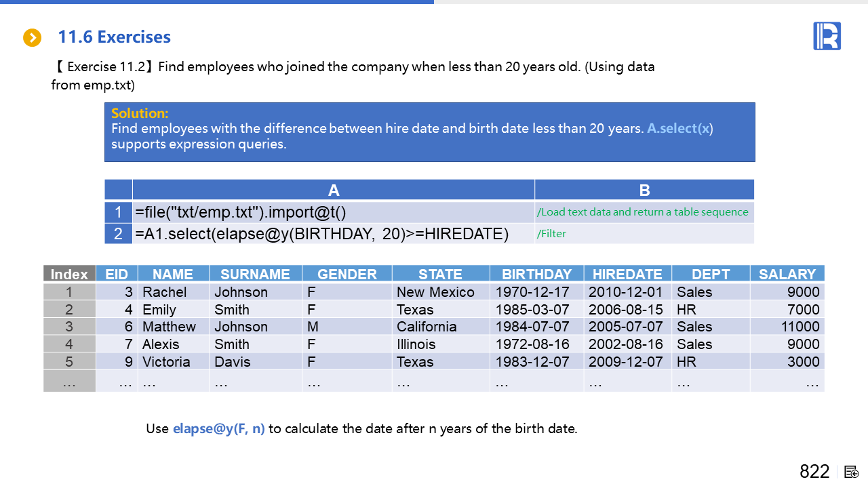Click the SALARY column header
The height and width of the screenshot is (488, 868).
[x=787, y=274]
